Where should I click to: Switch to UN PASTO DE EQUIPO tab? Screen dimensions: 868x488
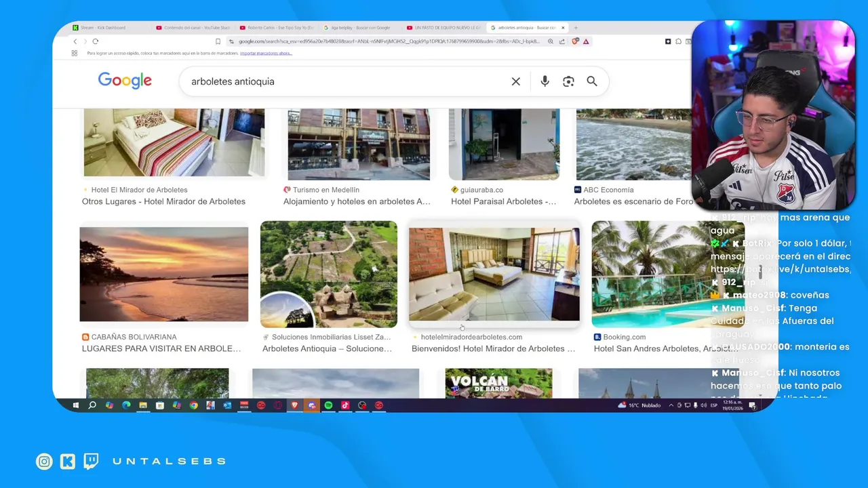pos(443,28)
